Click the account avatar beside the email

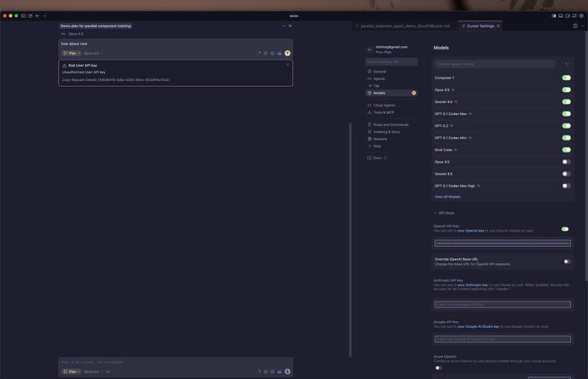pos(369,49)
